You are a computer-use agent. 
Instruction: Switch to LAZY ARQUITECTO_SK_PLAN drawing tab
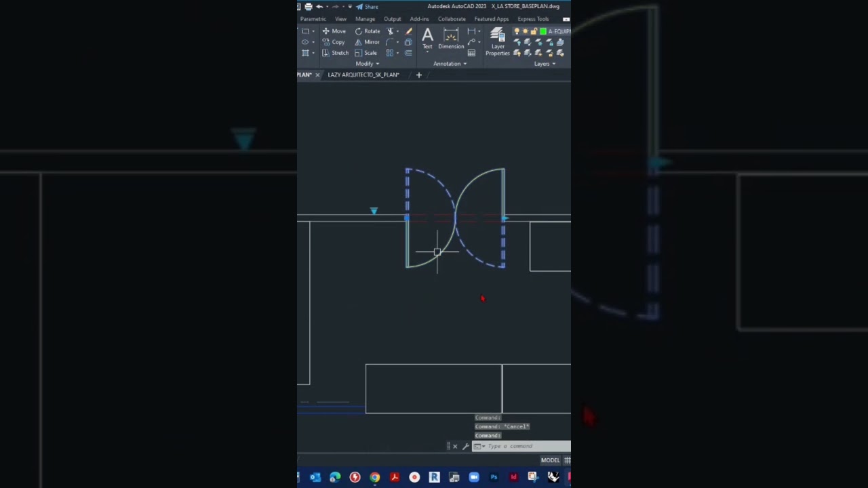coord(363,75)
